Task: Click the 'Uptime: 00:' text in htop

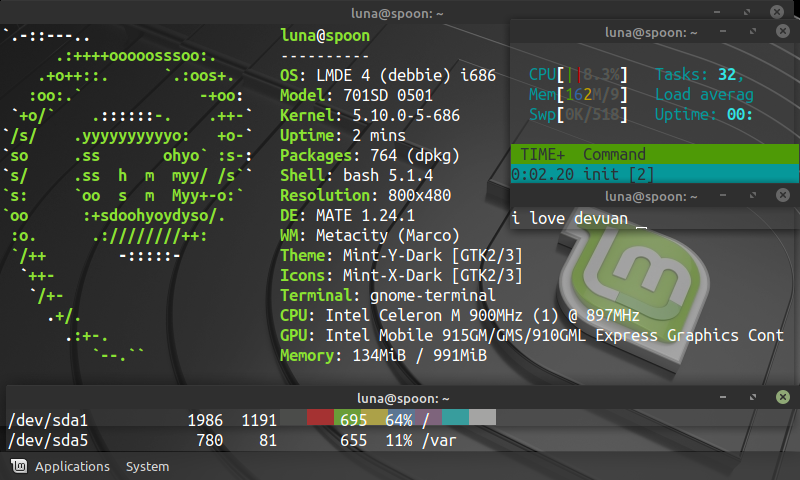Action: click(x=704, y=114)
